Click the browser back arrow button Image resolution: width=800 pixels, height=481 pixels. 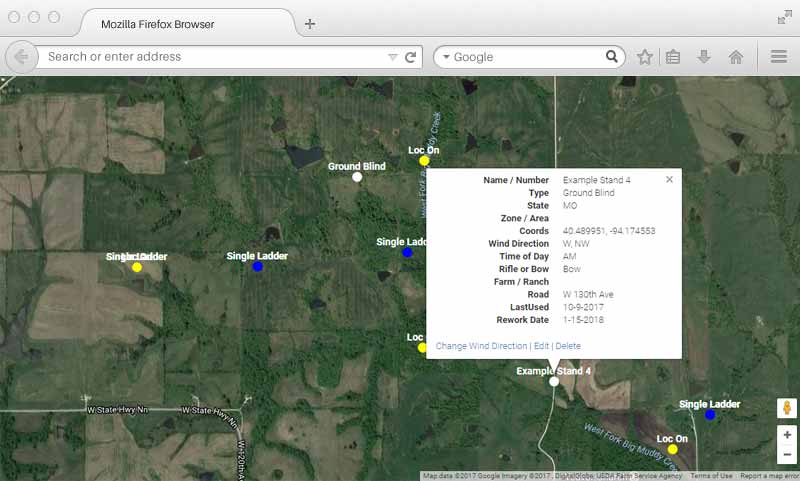pos(21,57)
